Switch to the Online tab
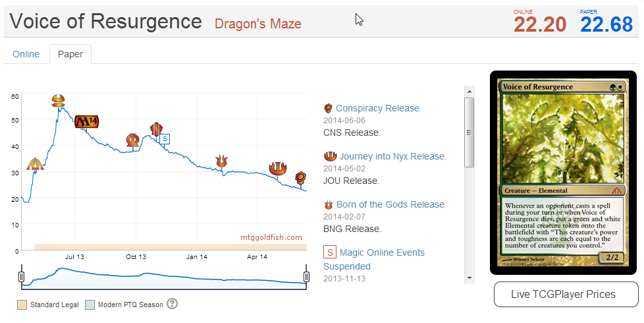 point(26,54)
